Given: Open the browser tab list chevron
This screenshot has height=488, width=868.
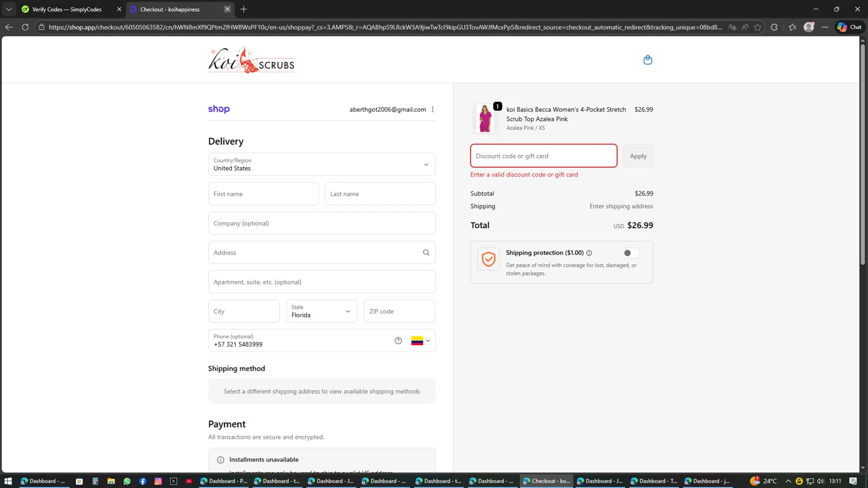Looking at the screenshot, I should click(9, 9).
